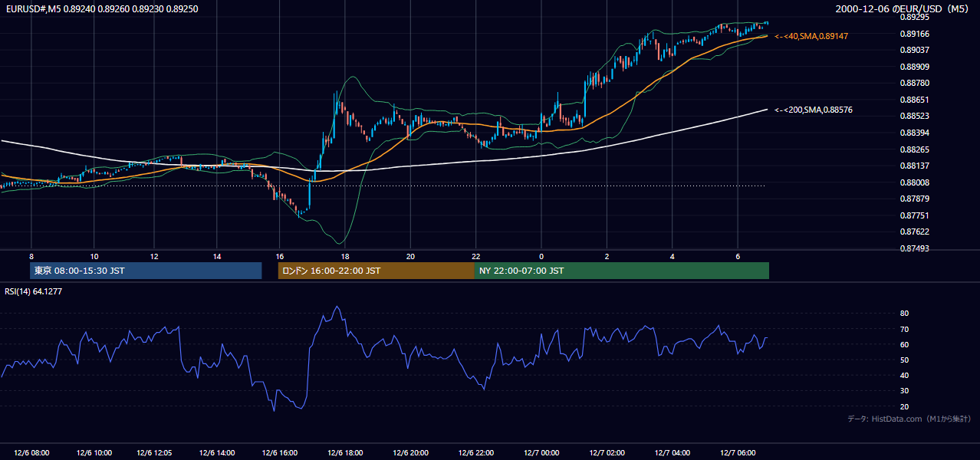
Task: Click the 12/6 22:00 bottom time label
Action: pyautogui.click(x=476, y=453)
